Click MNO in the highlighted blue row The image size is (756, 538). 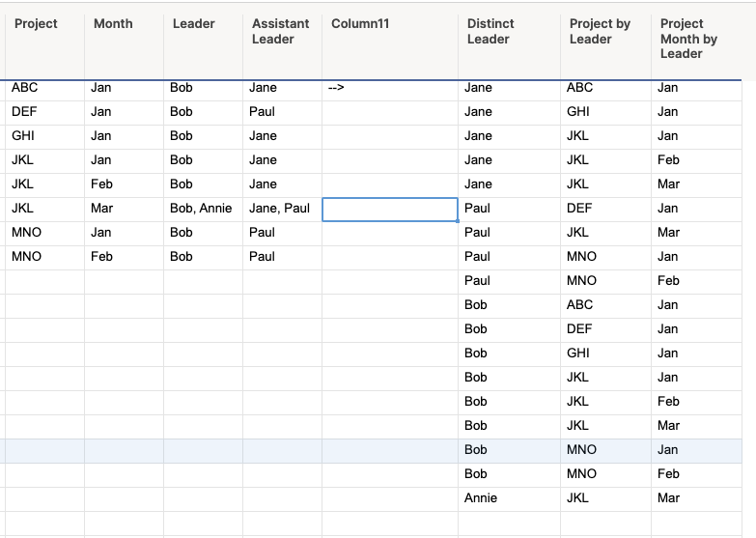tap(581, 450)
